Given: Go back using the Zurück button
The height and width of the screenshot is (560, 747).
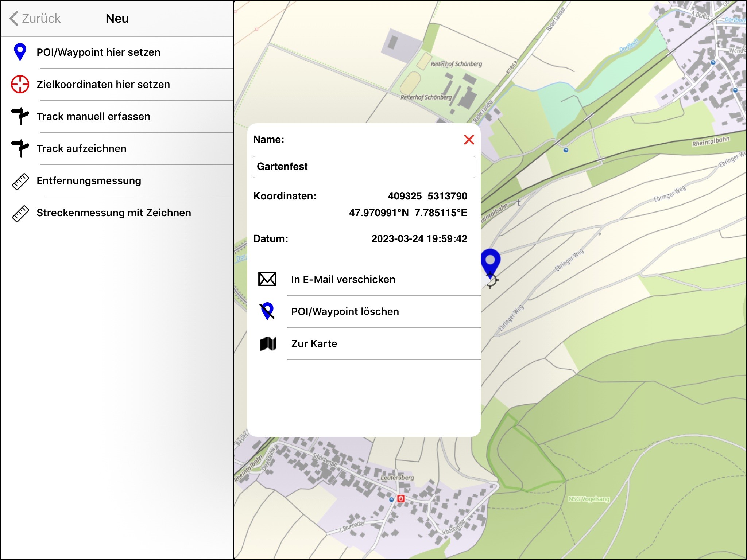Looking at the screenshot, I should coord(35,18).
